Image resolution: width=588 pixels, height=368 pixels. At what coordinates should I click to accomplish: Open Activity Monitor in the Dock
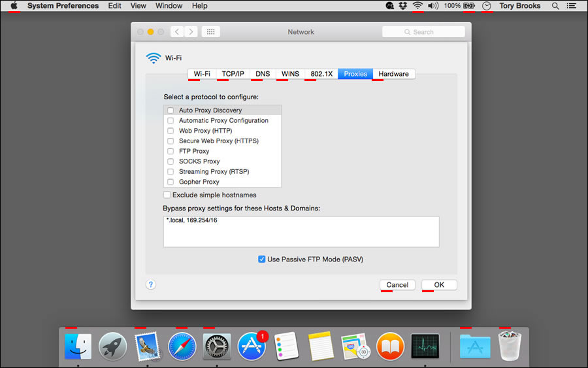coord(425,346)
